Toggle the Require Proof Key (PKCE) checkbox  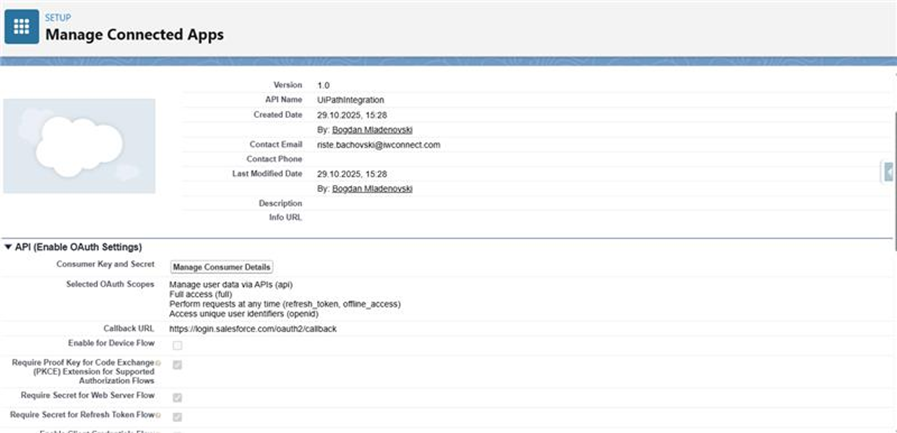click(177, 366)
